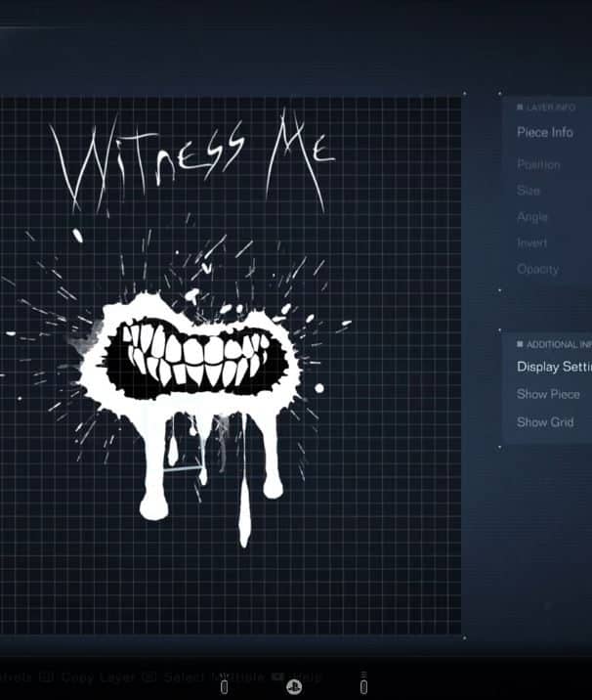This screenshot has width=592, height=700.
Task: Toggle the Show Piece option
Action: coord(548,394)
